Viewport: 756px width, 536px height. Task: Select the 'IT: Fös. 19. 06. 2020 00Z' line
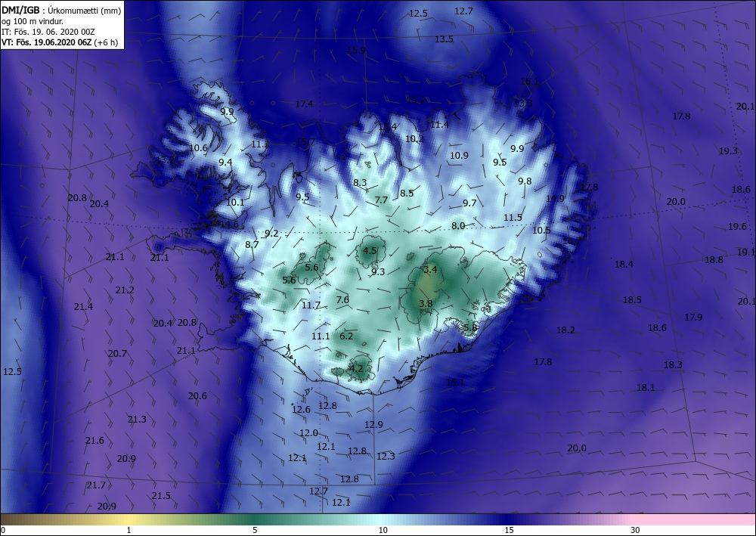tap(48, 32)
